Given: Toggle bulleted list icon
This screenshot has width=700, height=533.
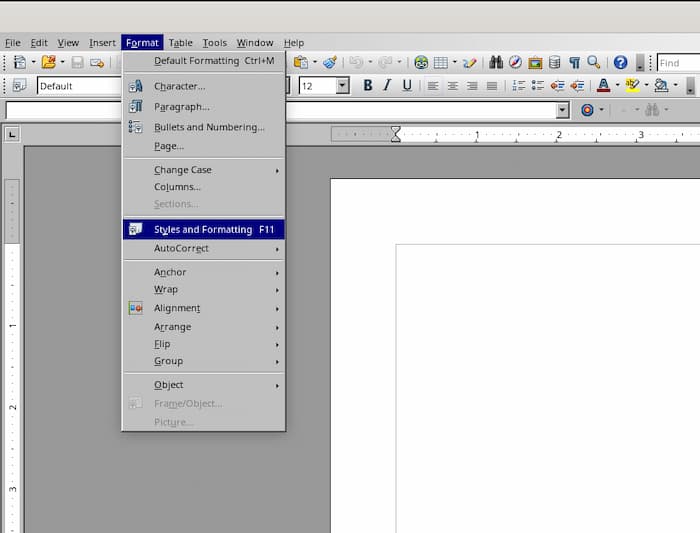Looking at the screenshot, I should pos(538,85).
